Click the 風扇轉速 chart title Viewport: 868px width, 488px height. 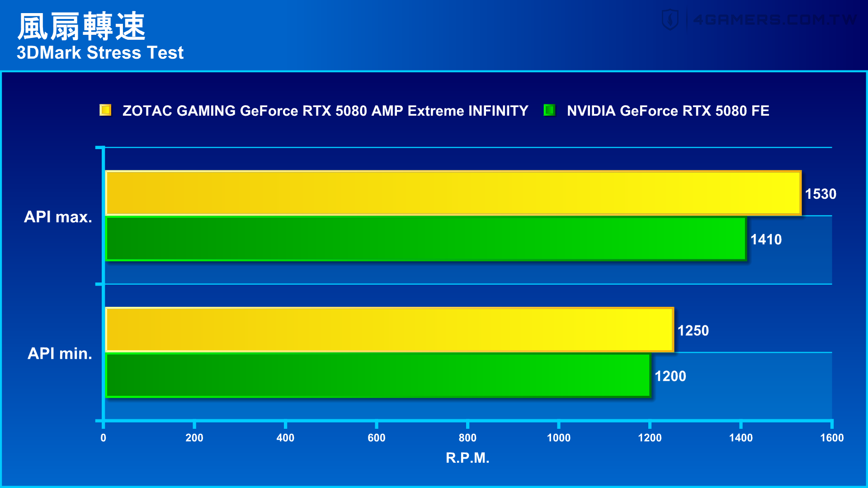click(81, 26)
